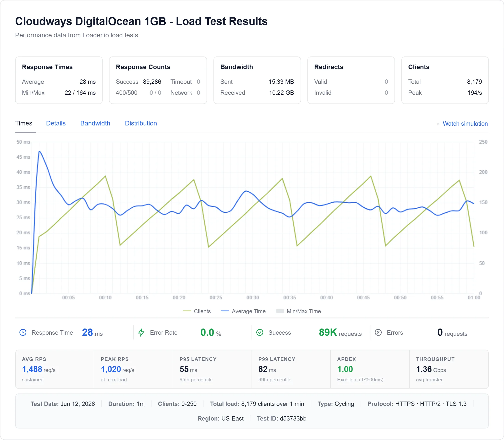Toggle the Clients series in chart legend
The height and width of the screenshot is (440, 504).
coord(197,311)
